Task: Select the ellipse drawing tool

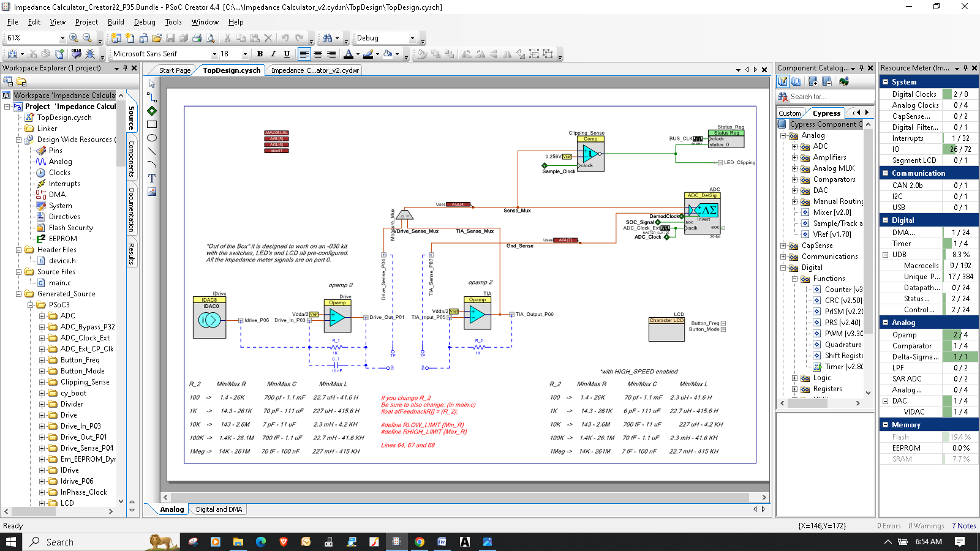Action: (x=152, y=138)
